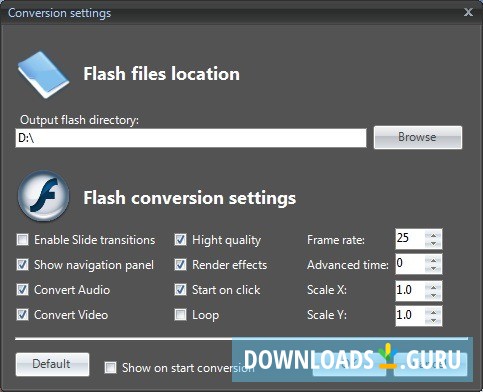The height and width of the screenshot is (392, 483).
Task: Click the 'Conversion settings' title text
Action: click(59, 13)
